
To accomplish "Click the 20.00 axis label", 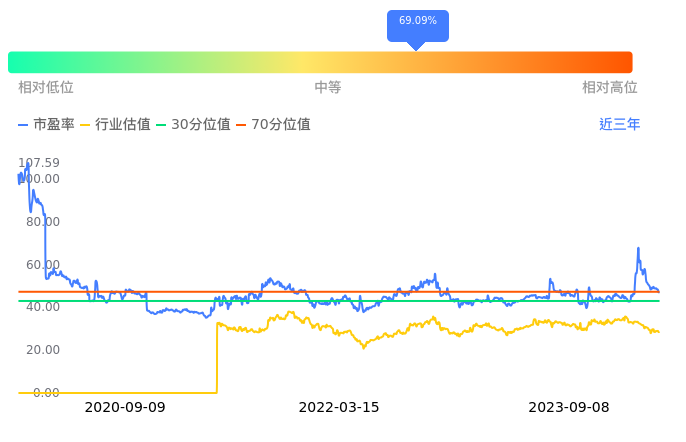I will [41, 350].
